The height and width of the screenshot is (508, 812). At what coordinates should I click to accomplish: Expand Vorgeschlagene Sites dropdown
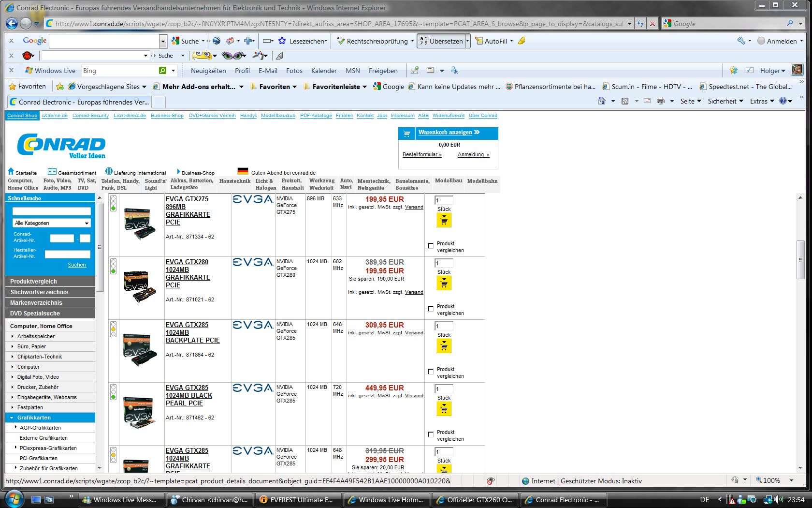(144, 87)
